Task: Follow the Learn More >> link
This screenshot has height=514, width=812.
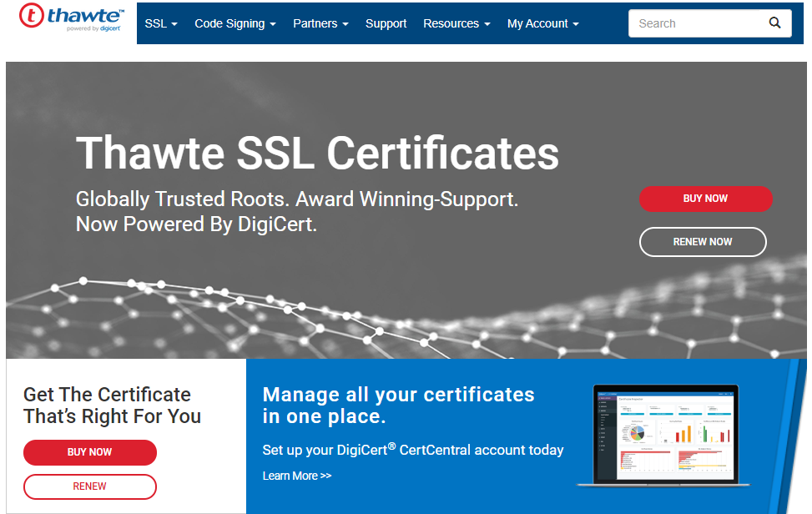Action: [x=297, y=476]
